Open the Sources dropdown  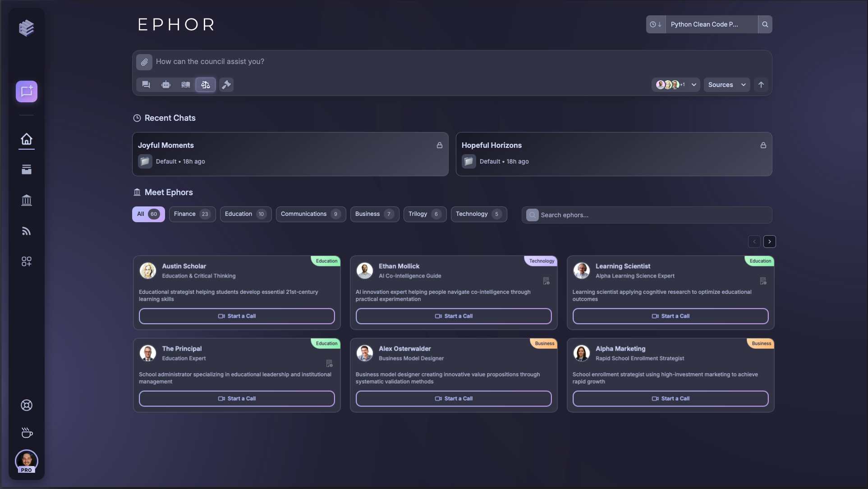(x=726, y=85)
